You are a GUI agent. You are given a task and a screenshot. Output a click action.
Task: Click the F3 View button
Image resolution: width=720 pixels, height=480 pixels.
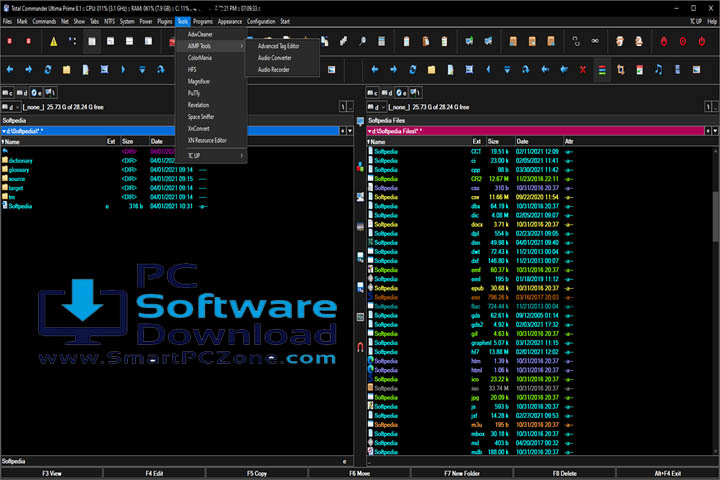(51, 473)
